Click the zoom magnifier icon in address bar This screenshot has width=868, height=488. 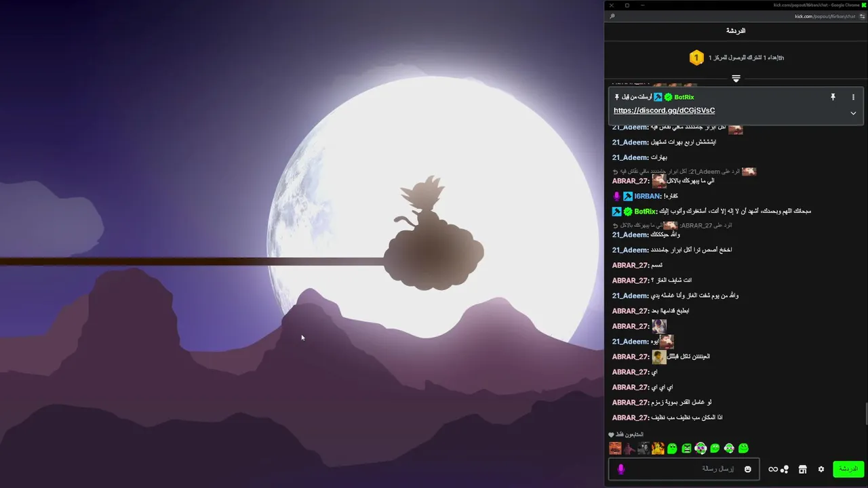[612, 16]
